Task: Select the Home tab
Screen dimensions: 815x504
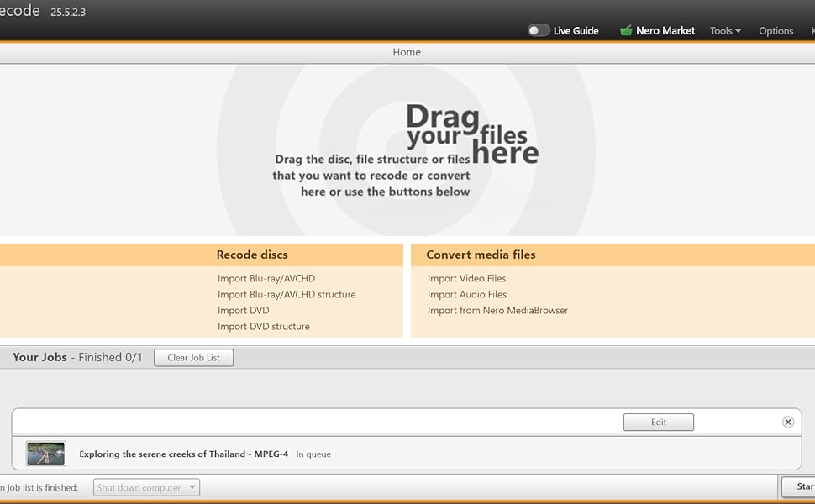Action: tap(407, 52)
